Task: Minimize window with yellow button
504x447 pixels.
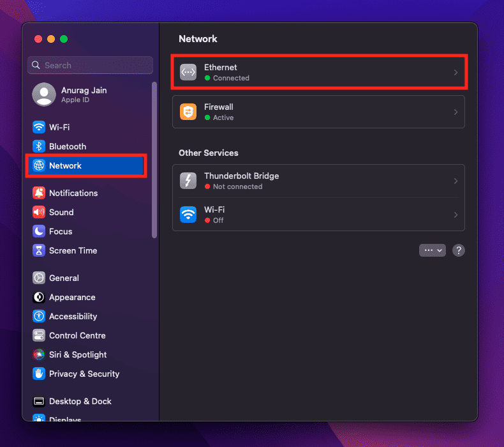Action: pyautogui.click(x=51, y=39)
